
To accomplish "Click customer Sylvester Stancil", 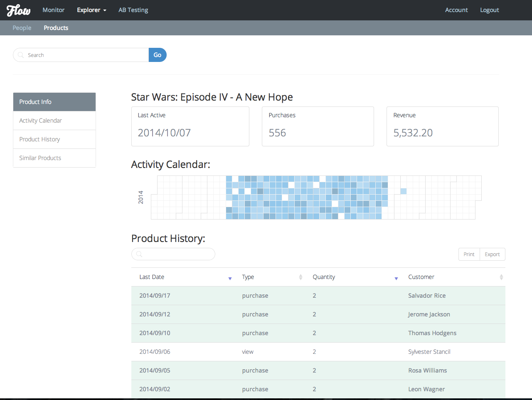I will [429, 352].
